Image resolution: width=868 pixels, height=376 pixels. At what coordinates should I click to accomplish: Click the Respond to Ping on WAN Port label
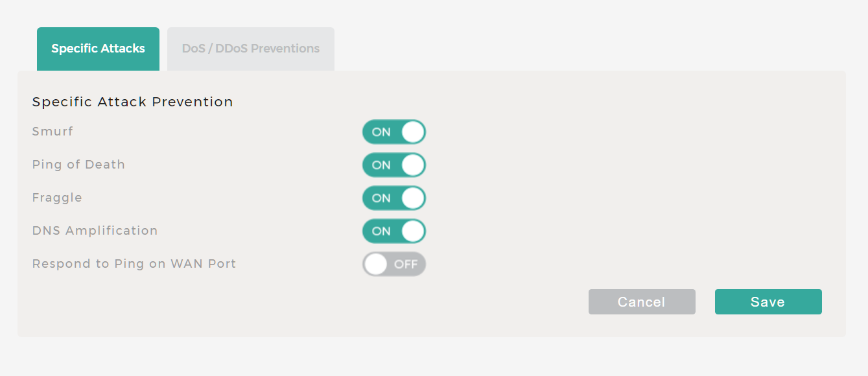click(x=134, y=264)
